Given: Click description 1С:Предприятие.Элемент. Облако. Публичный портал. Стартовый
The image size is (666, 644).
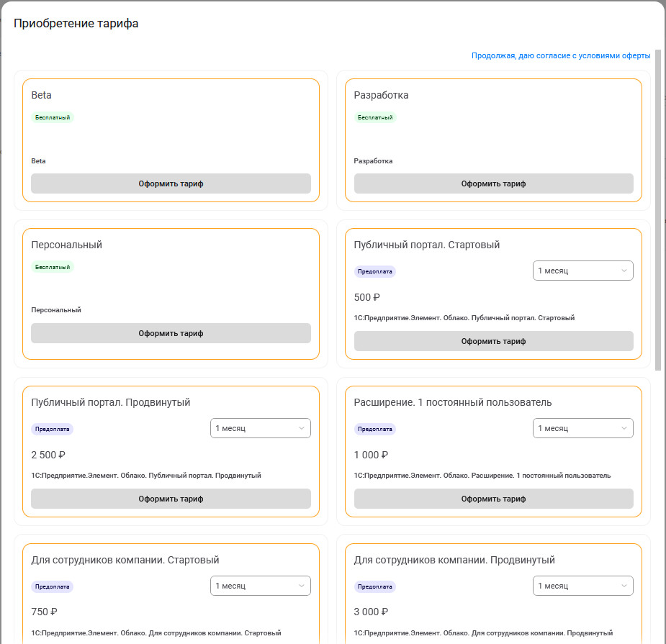Looking at the screenshot, I should (x=464, y=317).
